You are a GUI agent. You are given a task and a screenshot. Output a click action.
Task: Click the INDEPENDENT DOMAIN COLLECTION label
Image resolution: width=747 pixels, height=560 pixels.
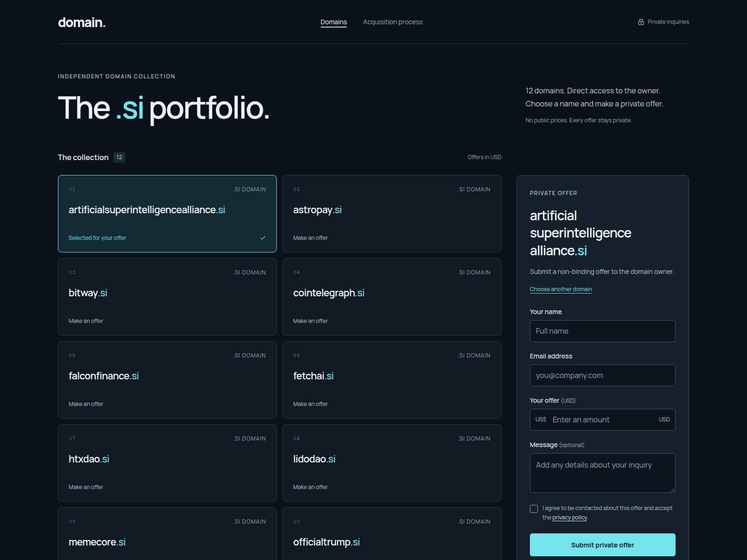(x=116, y=77)
